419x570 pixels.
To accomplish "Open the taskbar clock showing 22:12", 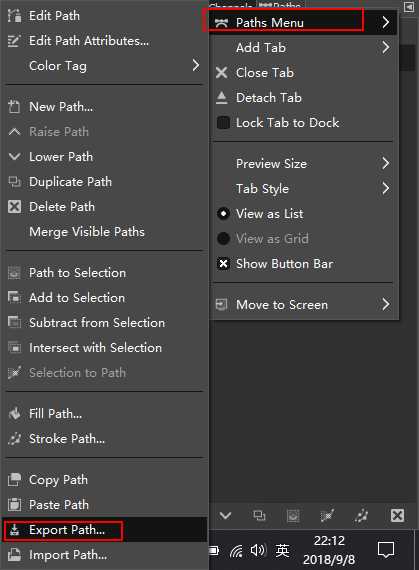I will (x=329, y=550).
